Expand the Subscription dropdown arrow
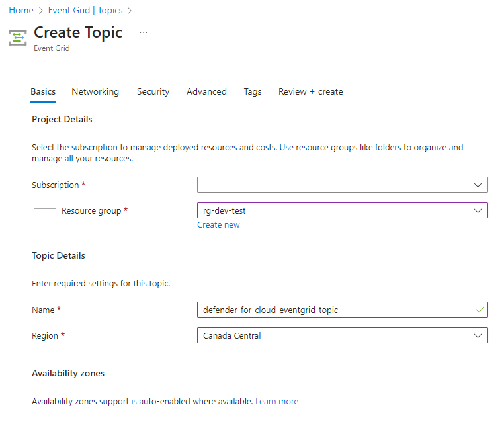The width and height of the screenshot is (504, 434). (478, 185)
